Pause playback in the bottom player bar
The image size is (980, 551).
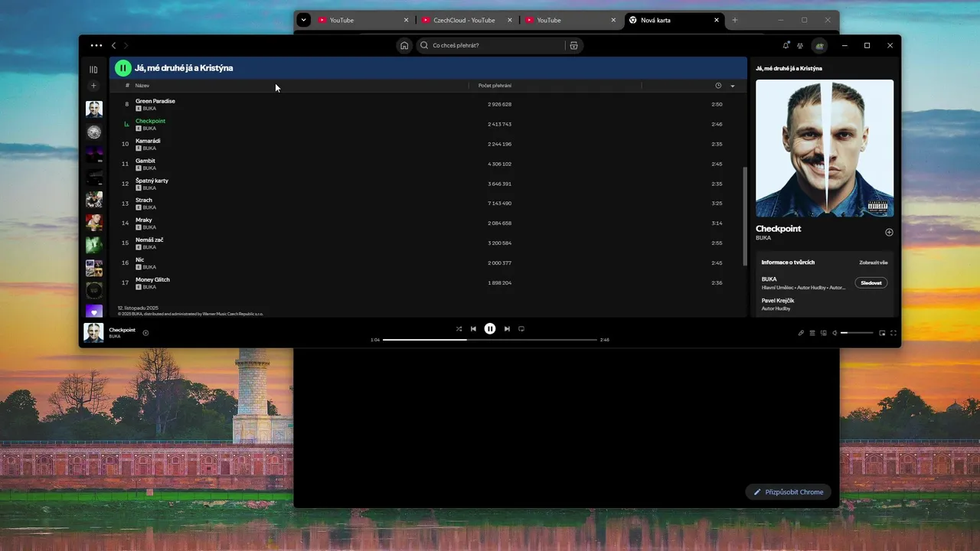coord(490,329)
